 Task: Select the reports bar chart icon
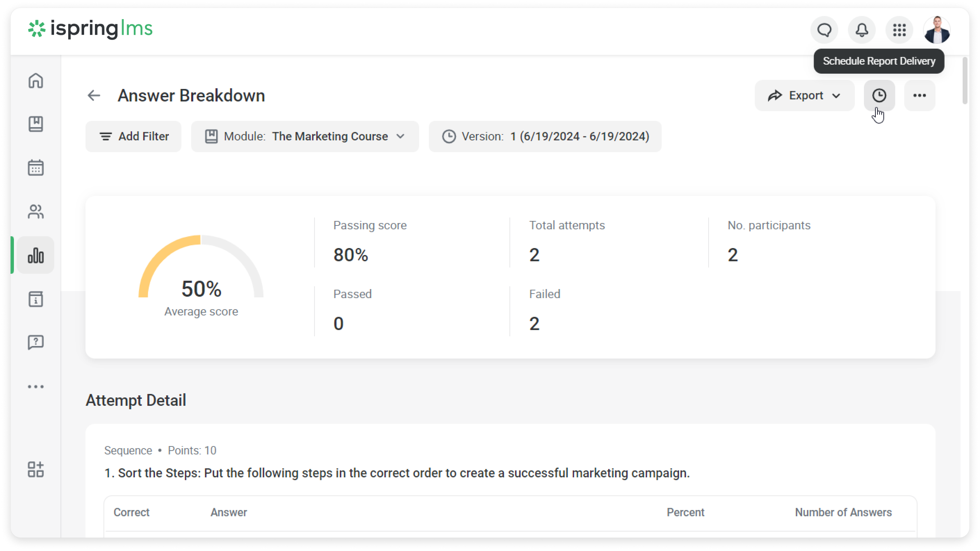(36, 255)
